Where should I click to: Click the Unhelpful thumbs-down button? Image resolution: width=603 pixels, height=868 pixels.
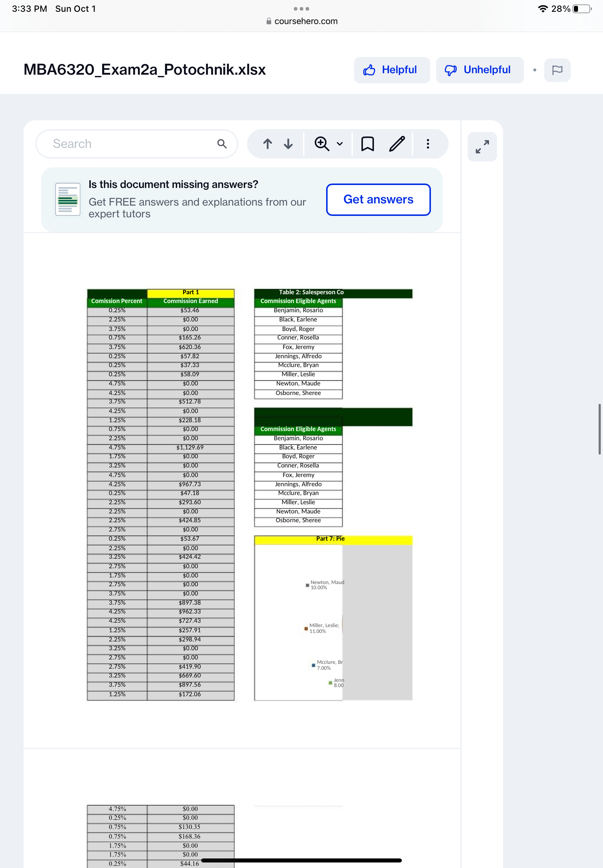[479, 70]
